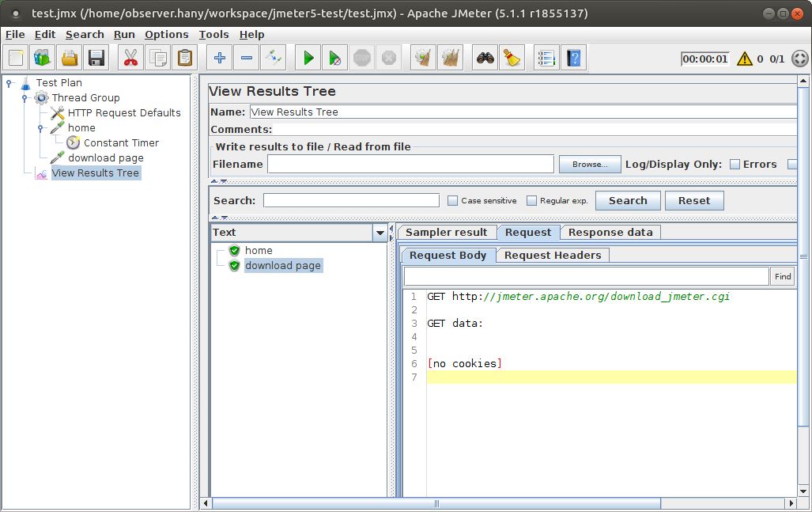This screenshot has height=512, width=812.
Task: Click the yellow warning log indicator
Action: pos(745,59)
